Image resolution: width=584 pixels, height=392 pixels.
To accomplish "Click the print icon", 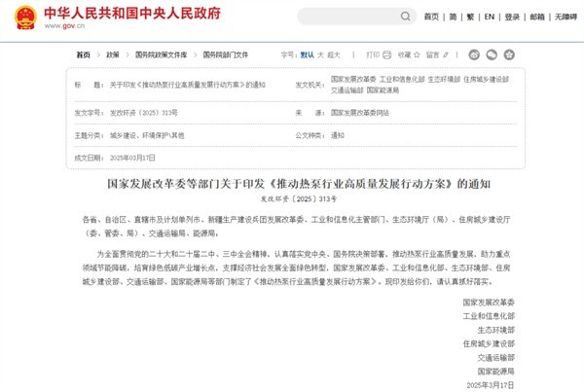I will (387, 54).
